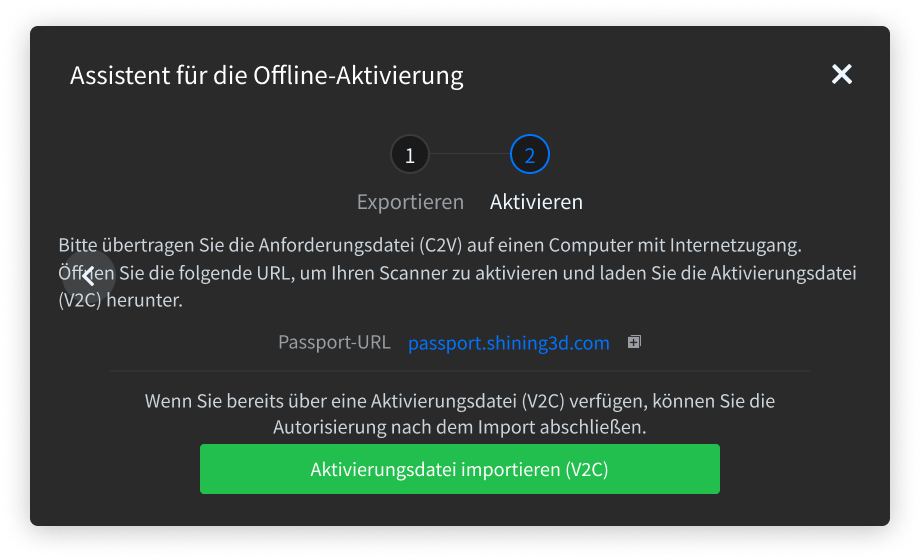920x560 pixels.
Task: Open the passport.shining3d.com link
Action: tap(509, 343)
